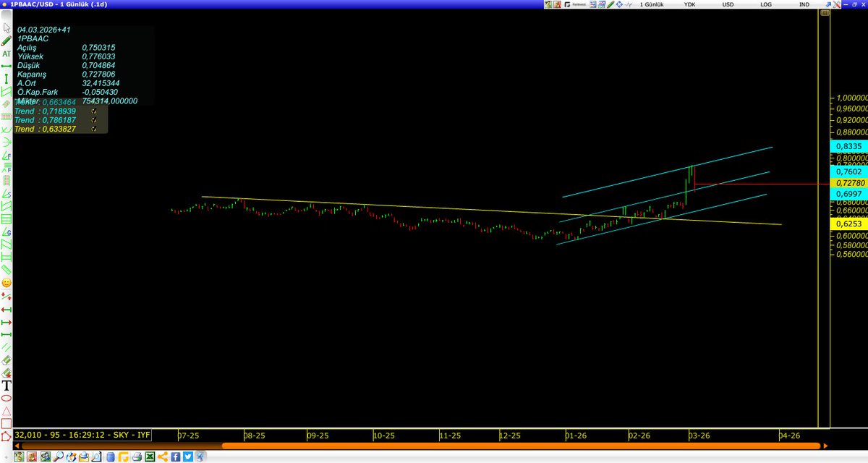Click the cyan 0,7602 price label

click(x=848, y=172)
